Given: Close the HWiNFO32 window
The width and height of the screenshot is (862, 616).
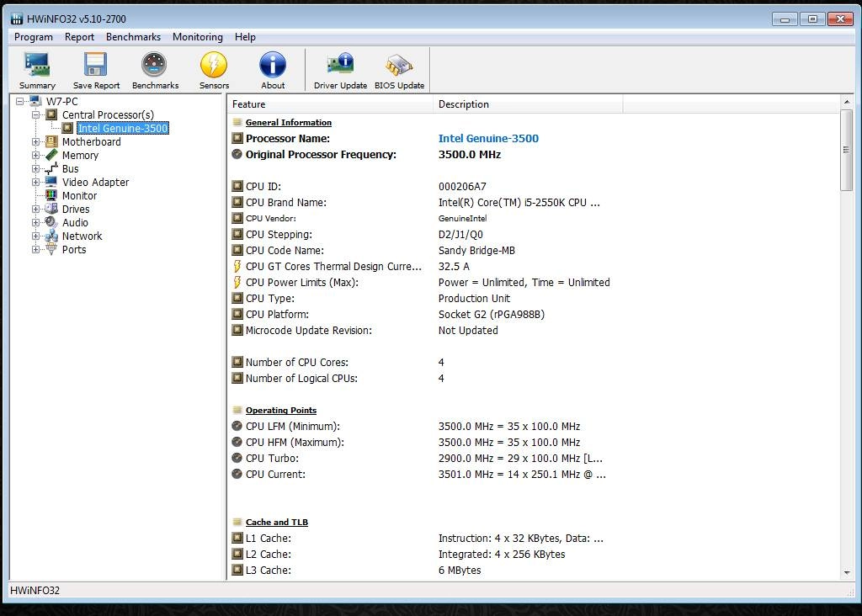Looking at the screenshot, I should [x=841, y=19].
